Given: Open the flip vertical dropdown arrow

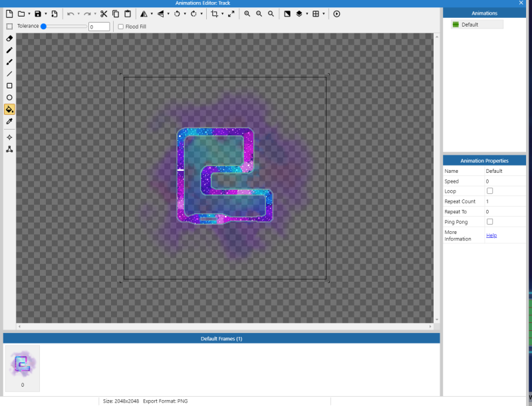Looking at the screenshot, I should coord(168,14).
